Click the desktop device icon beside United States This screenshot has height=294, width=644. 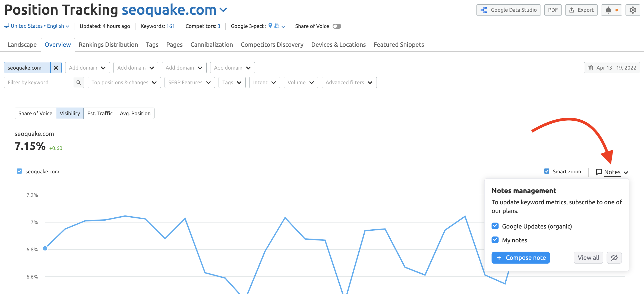point(6,26)
